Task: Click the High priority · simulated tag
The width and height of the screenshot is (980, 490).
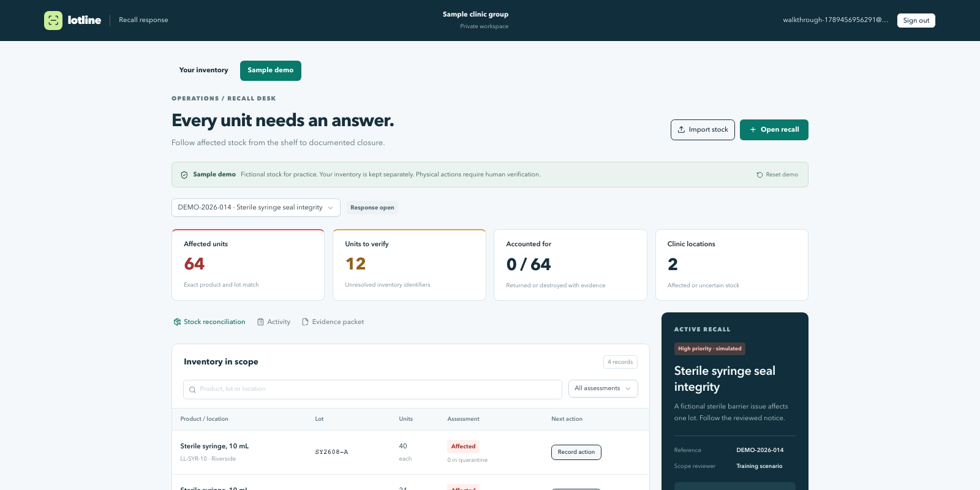Action: coord(710,349)
